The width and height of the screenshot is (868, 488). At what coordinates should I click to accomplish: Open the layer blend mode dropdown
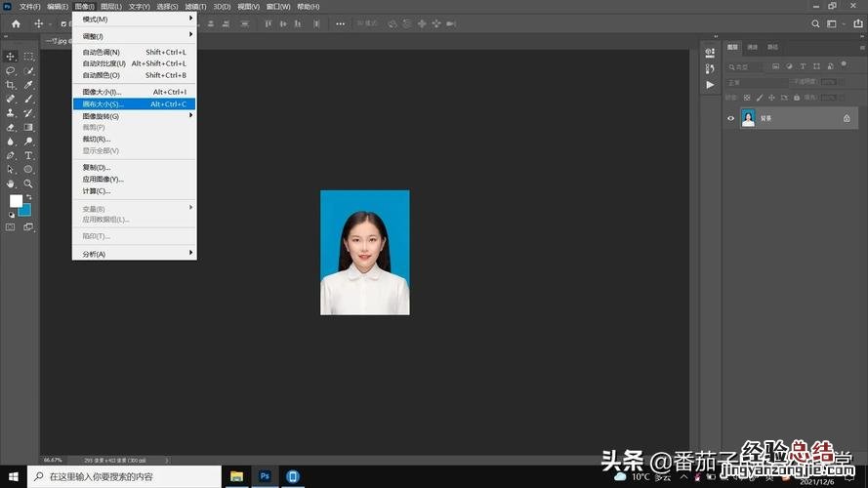click(x=757, y=83)
